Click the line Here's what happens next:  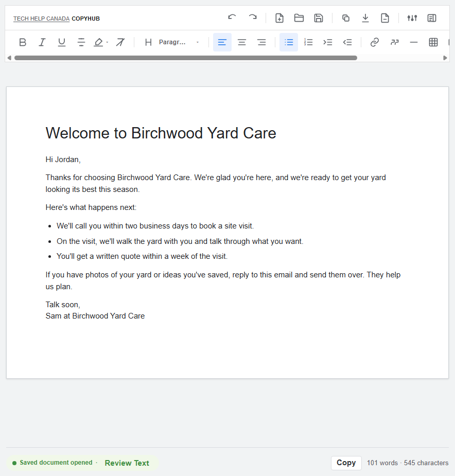[91, 207]
